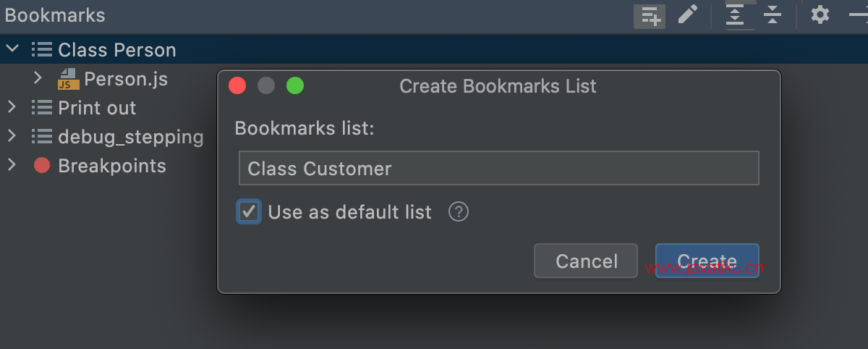Click the Cancel button
The height and width of the screenshot is (349, 868).
click(x=586, y=261)
